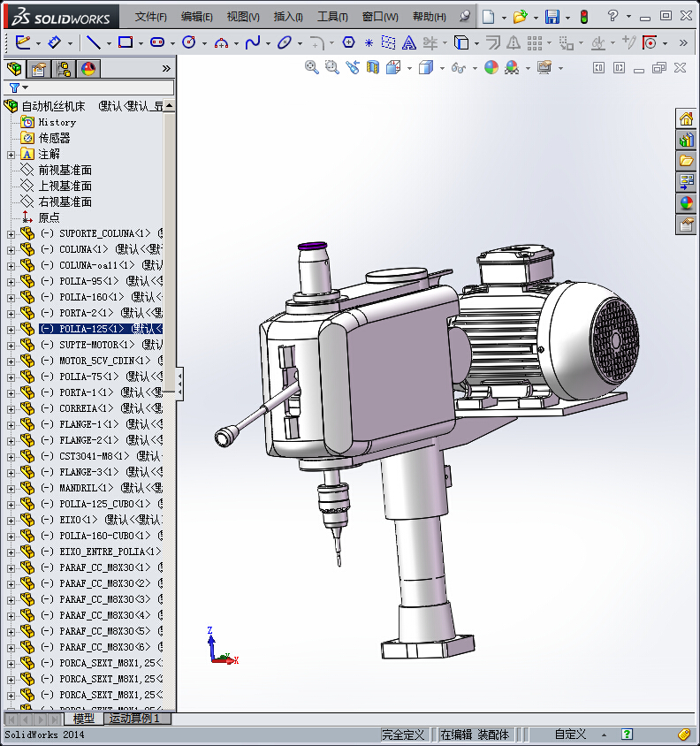Activate the Spline sketch tool
The height and width of the screenshot is (746, 700).
click(252, 42)
